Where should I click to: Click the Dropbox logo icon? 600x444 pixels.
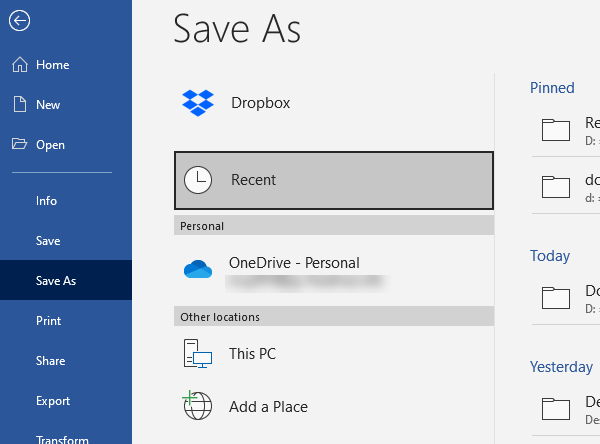click(198, 103)
